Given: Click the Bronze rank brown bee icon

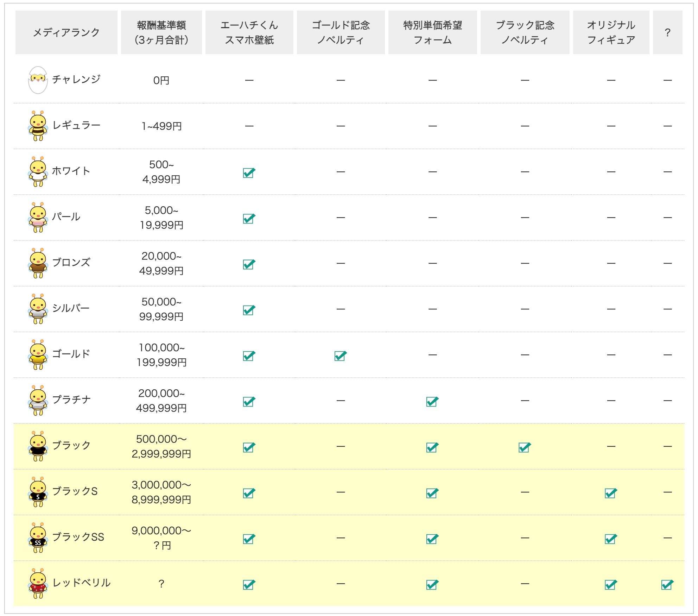Looking at the screenshot, I should click(x=38, y=263).
